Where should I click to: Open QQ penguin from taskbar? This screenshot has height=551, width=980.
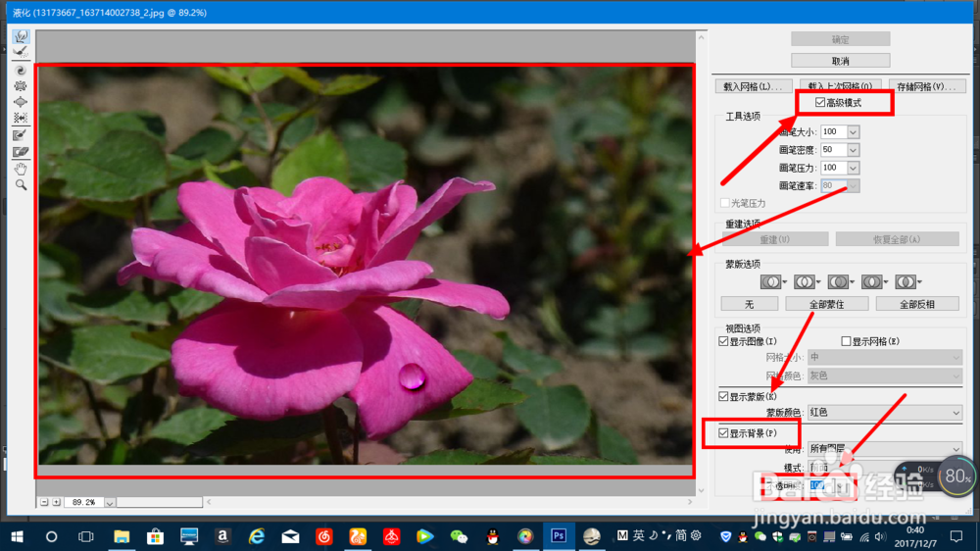pyautogui.click(x=493, y=536)
